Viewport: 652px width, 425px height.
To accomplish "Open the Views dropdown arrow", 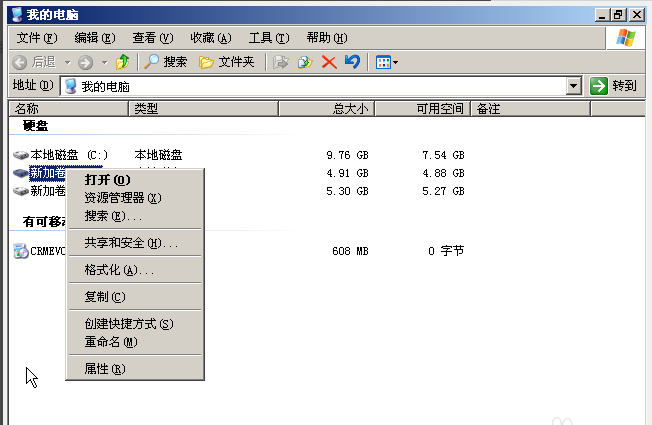I will (x=396, y=62).
